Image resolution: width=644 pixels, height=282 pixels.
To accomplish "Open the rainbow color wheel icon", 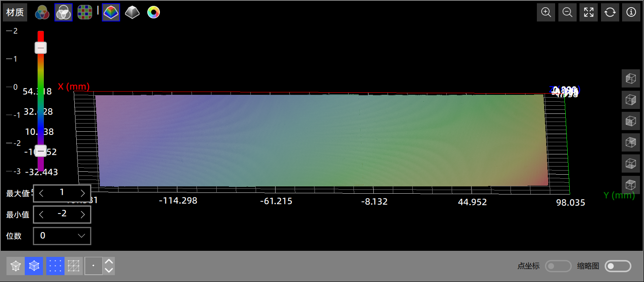I will point(153,13).
